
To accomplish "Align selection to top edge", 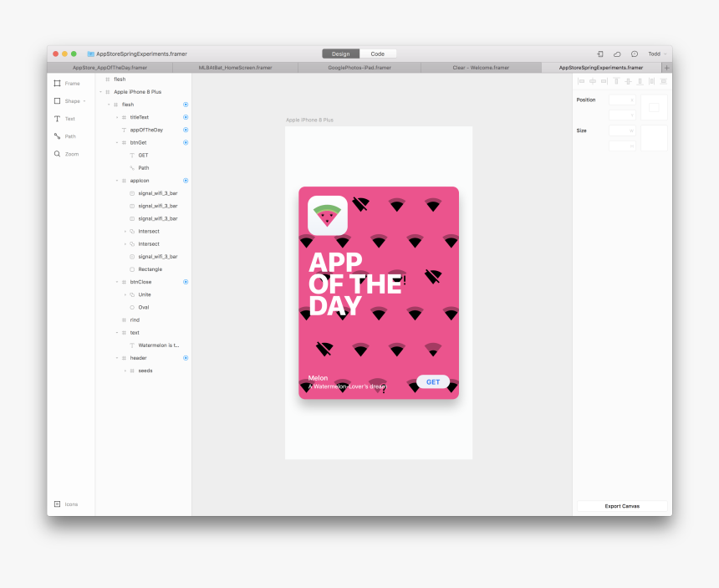I will coord(616,81).
